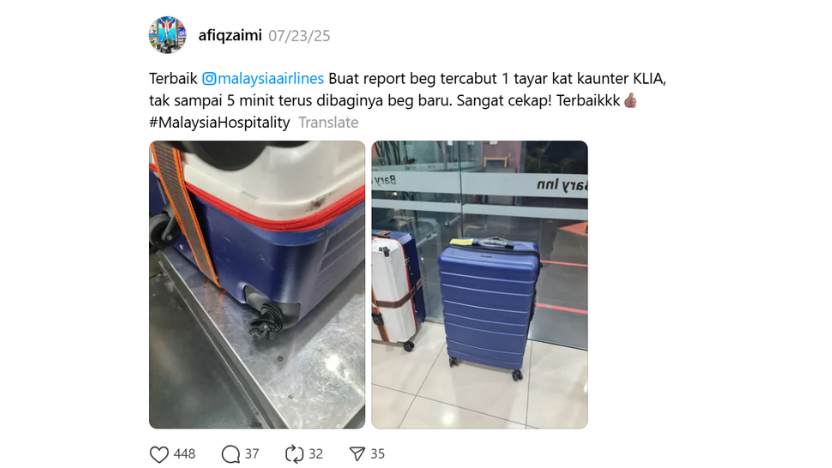Click the post text mentioning kaunter KLIA
This screenshot has width=832, height=468.
[x=408, y=89]
